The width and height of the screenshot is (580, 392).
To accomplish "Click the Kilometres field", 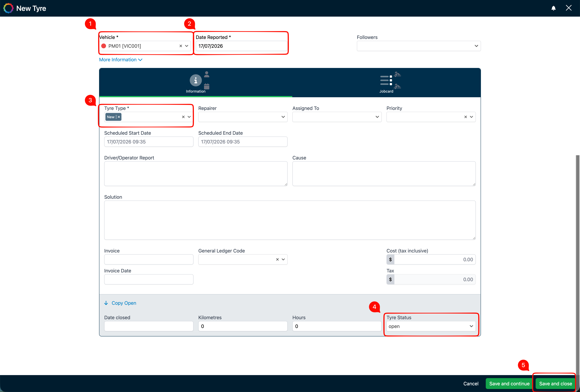I will click(243, 326).
